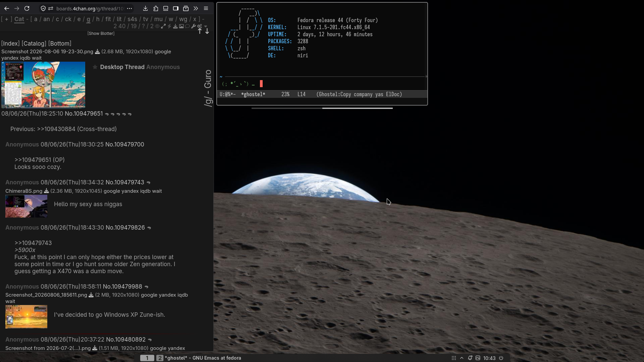This screenshot has width=644, height=362.
Task: Open post menu arrow for No.109479826
Action: 149,228
